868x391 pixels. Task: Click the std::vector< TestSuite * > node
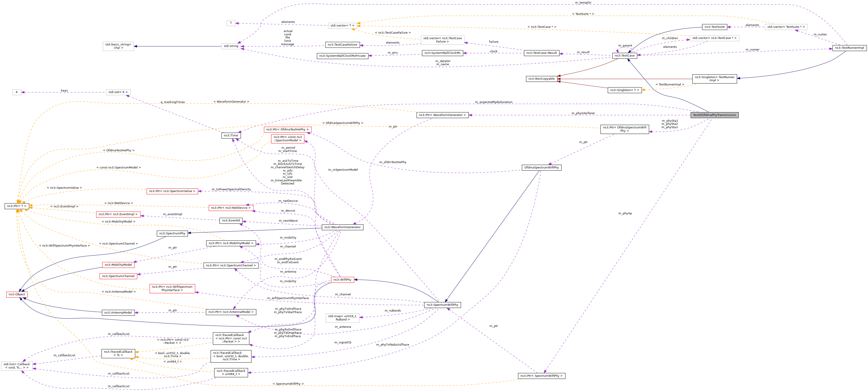click(786, 27)
